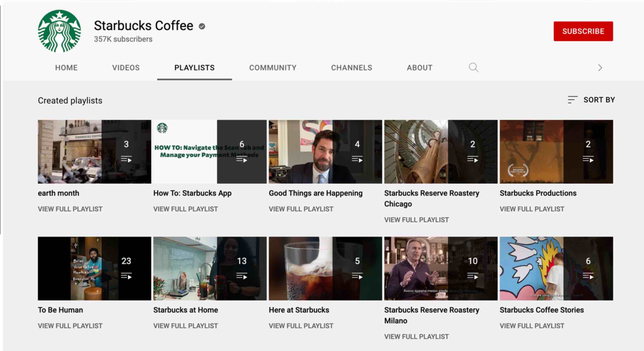Open the How To: Starbucks App thumbnail

point(210,152)
